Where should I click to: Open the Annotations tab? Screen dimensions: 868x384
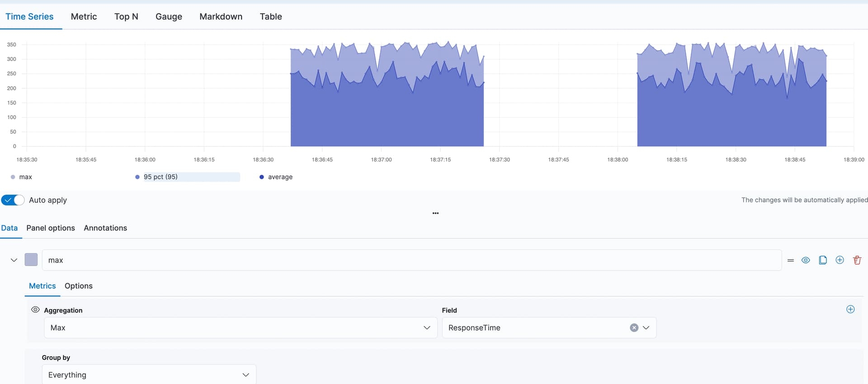(x=105, y=228)
